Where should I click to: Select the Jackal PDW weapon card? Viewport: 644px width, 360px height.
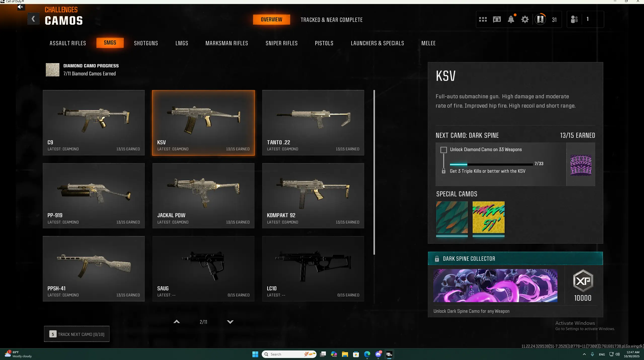[x=203, y=196]
